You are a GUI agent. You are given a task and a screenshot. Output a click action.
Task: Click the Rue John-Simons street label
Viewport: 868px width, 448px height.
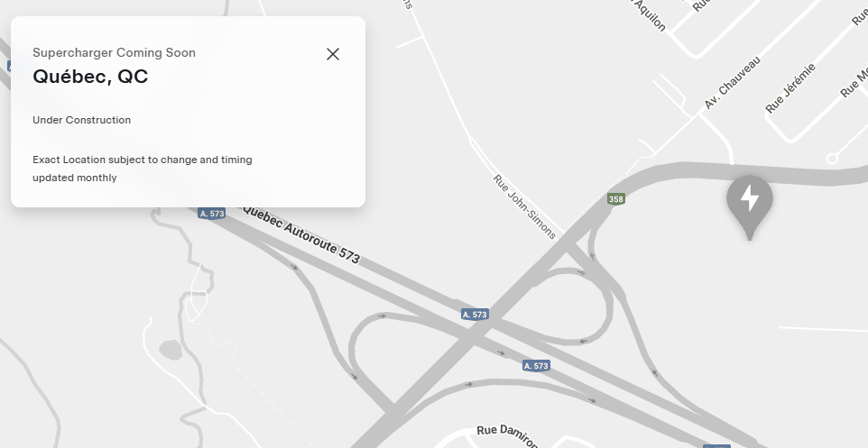(524, 206)
